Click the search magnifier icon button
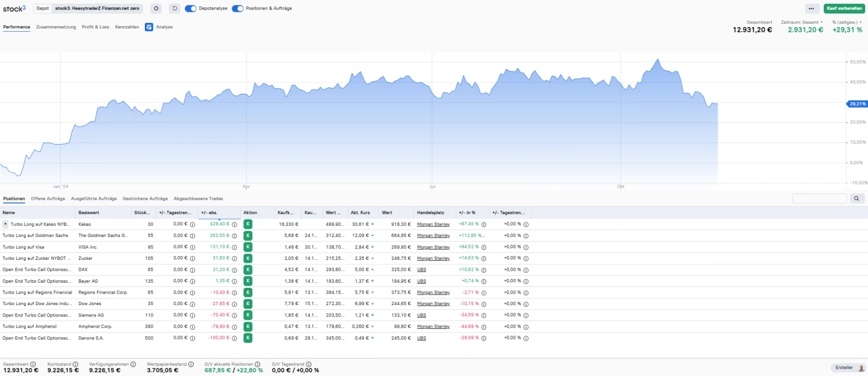Image resolution: width=868 pixels, height=376 pixels. [x=857, y=199]
